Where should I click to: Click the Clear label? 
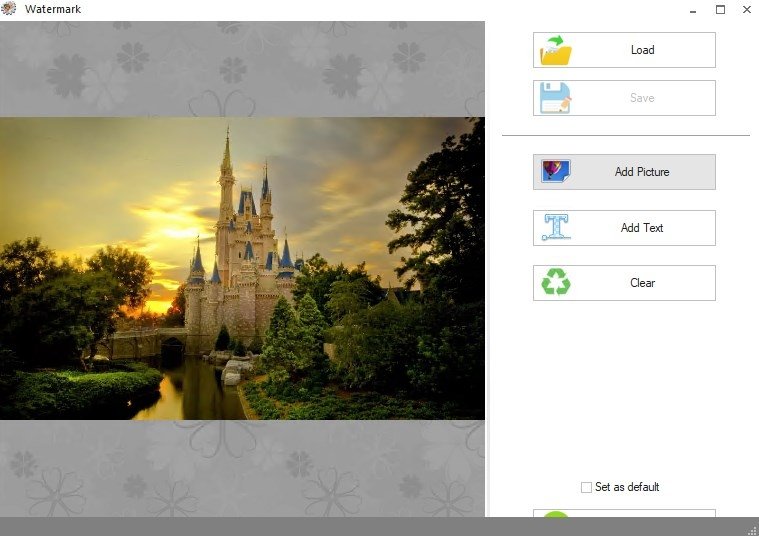coord(642,283)
